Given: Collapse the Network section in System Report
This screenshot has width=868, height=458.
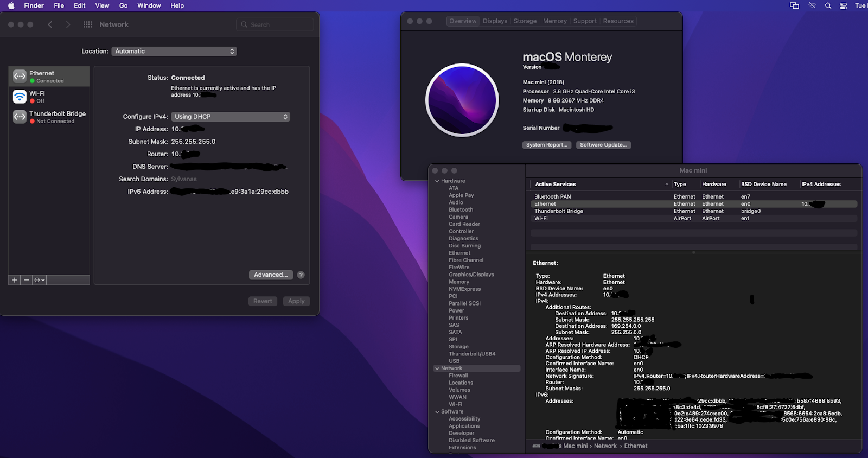Looking at the screenshot, I should (437, 368).
